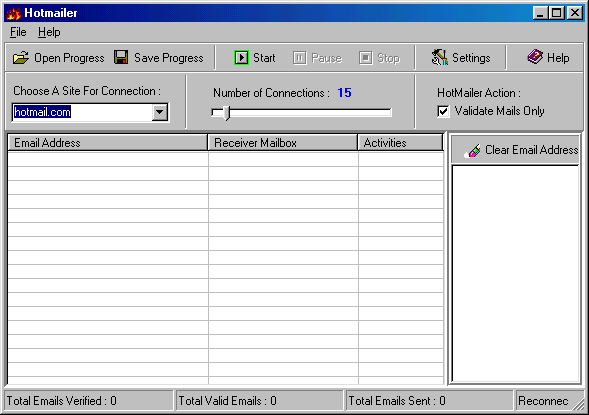Click the Pause icon in the toolbar
The image size is (589, 415).
coord(299,58)
